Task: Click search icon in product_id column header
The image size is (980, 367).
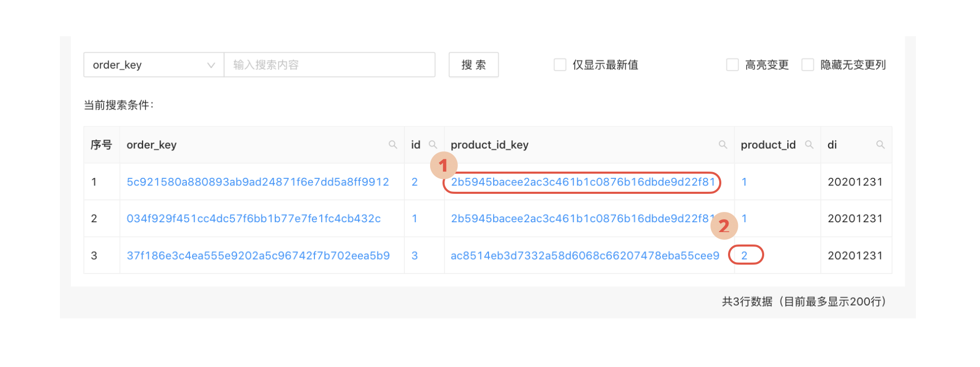Action: pyautogui.click(x=809, y=145)
